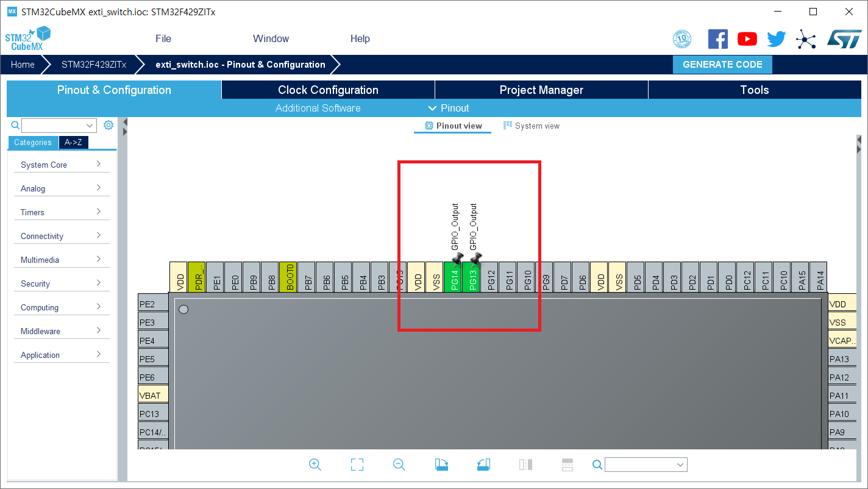Open the STM32CubeMX logo home
This screenshot has height=489, width=868.
tap(28, 38)
